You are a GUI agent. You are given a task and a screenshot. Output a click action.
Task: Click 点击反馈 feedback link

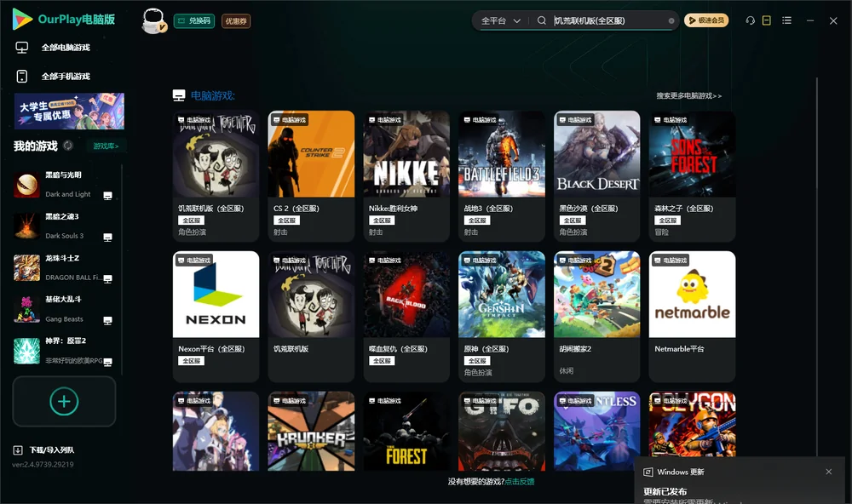coord(520,481)
